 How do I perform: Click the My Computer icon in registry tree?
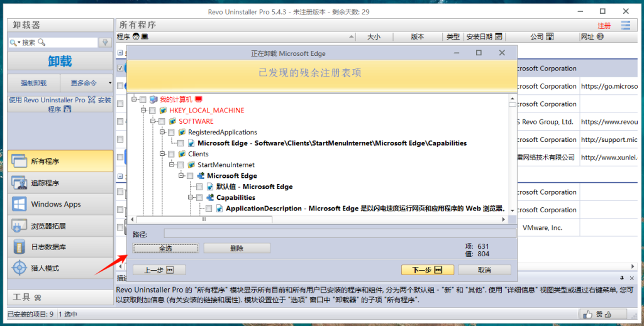click(x=153, y=100)
